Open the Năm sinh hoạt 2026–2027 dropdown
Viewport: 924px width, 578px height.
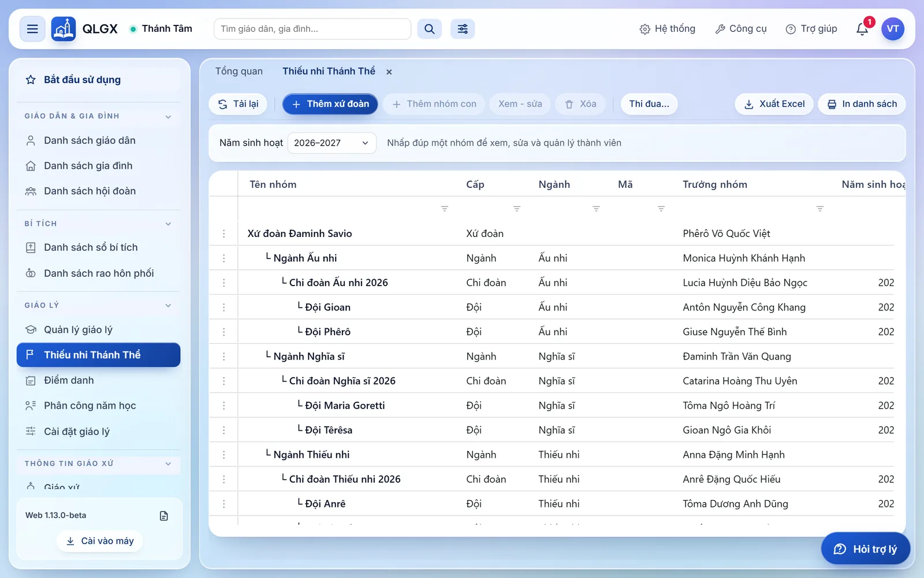(331, 143)
